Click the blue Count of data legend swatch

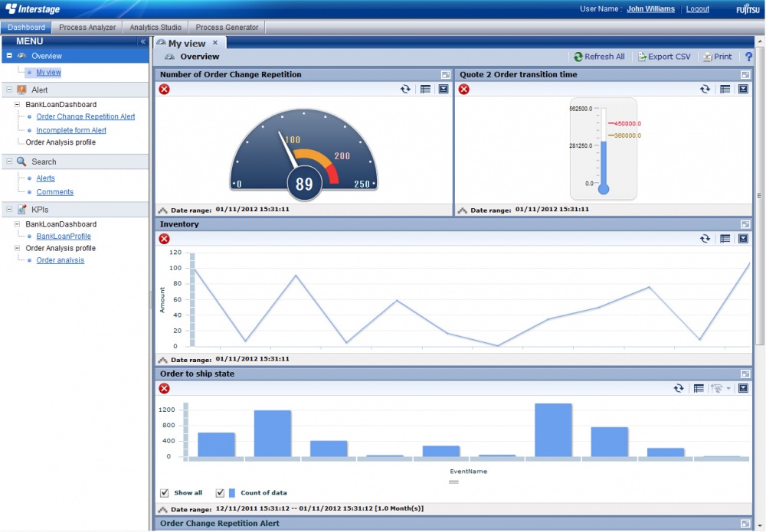[x=232, y=493]
